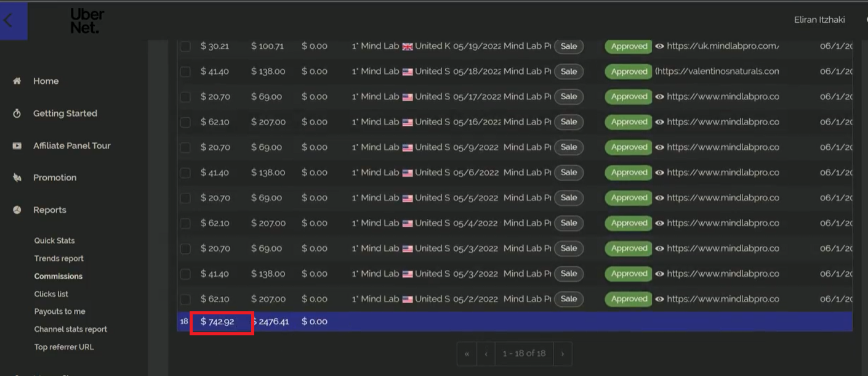
Task: Click the US flag in the 05/9/2022 row
Action: (408, 147)
